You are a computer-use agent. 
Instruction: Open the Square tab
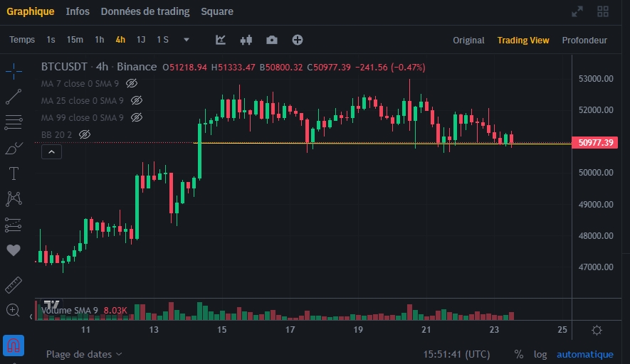point(217,11)
